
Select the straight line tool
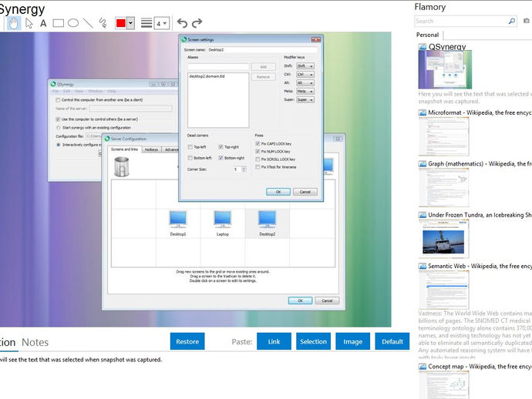[88, 23]
